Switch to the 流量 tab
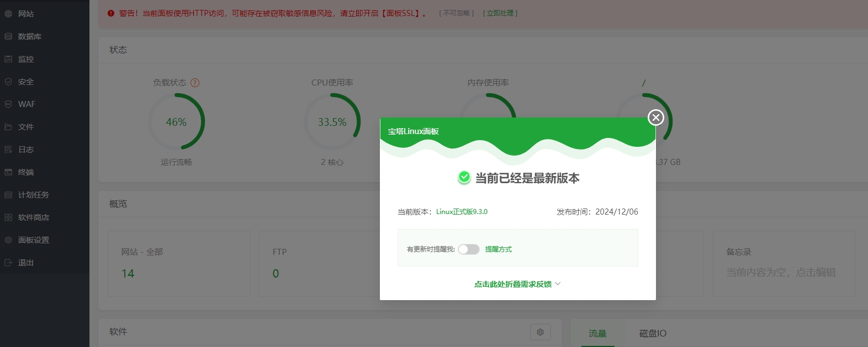Viewport: 868px width, 347px height. pyautogui.click(x=597, y=333)
